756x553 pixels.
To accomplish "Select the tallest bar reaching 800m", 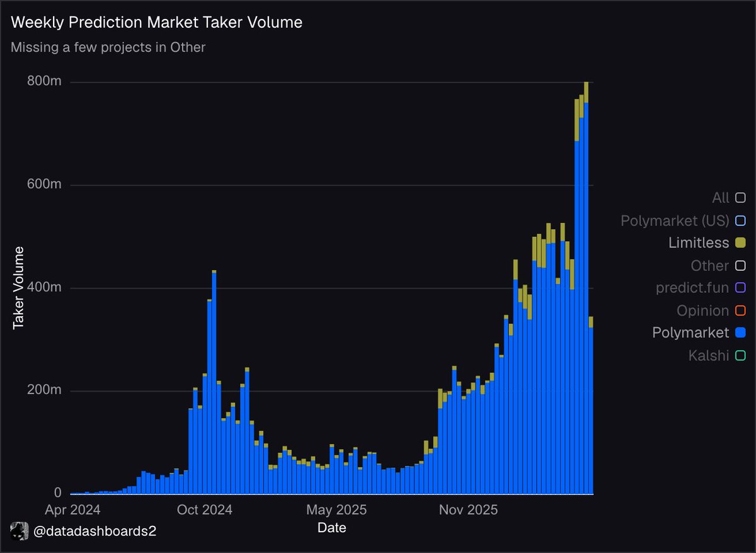I will (587, 288).
